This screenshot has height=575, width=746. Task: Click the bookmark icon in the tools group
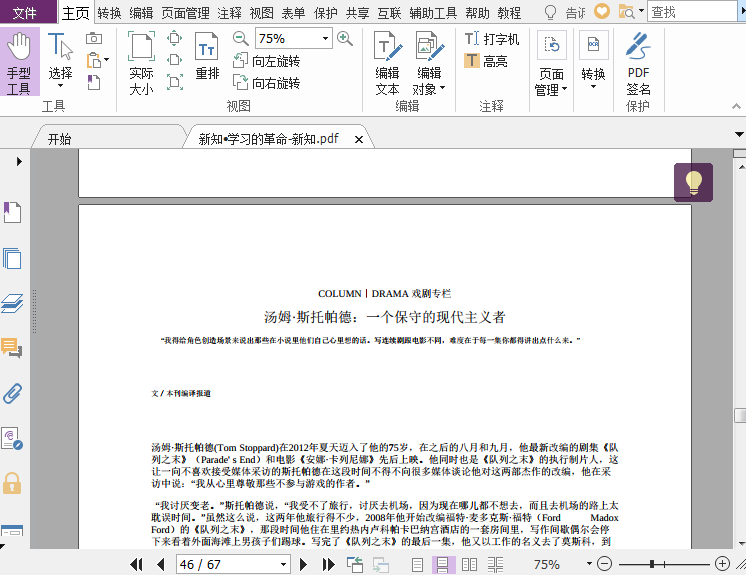[94, 82]
